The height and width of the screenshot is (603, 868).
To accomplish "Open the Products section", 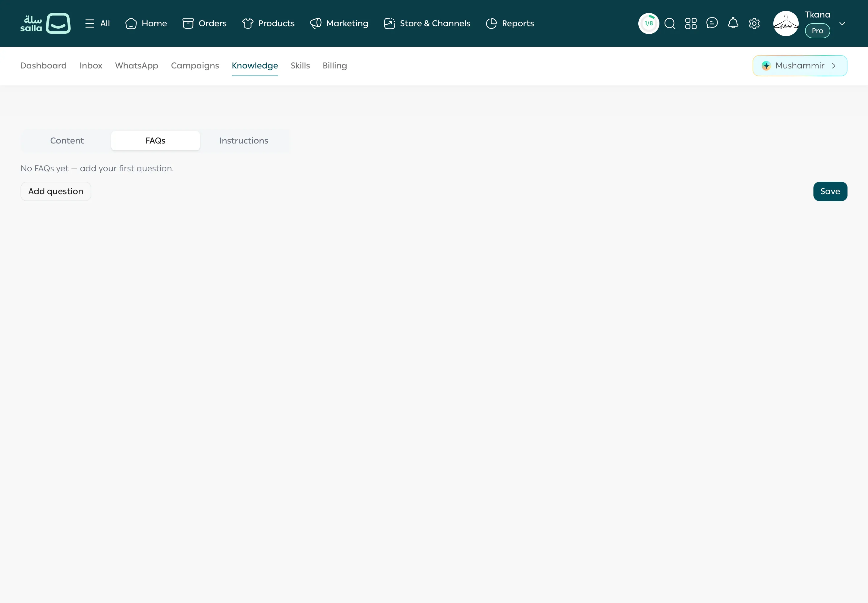I will tap(268, 24).
